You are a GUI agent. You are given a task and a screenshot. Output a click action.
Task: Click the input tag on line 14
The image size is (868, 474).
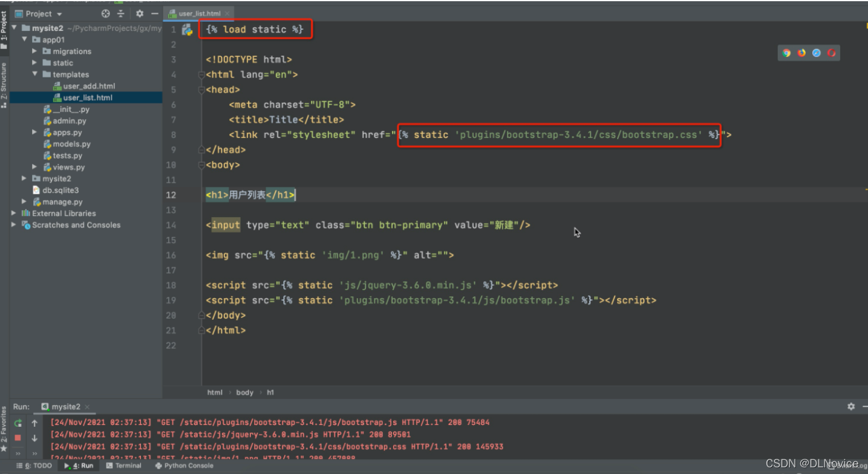(x=226, y=225)
